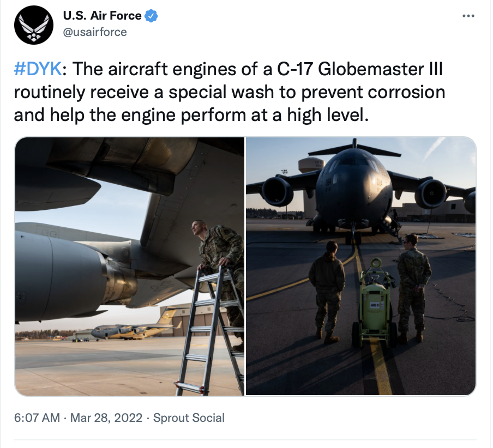Open the left photo of engine and ladder
The width and height of the screenshot is (493, 448).
coord(130,267)
